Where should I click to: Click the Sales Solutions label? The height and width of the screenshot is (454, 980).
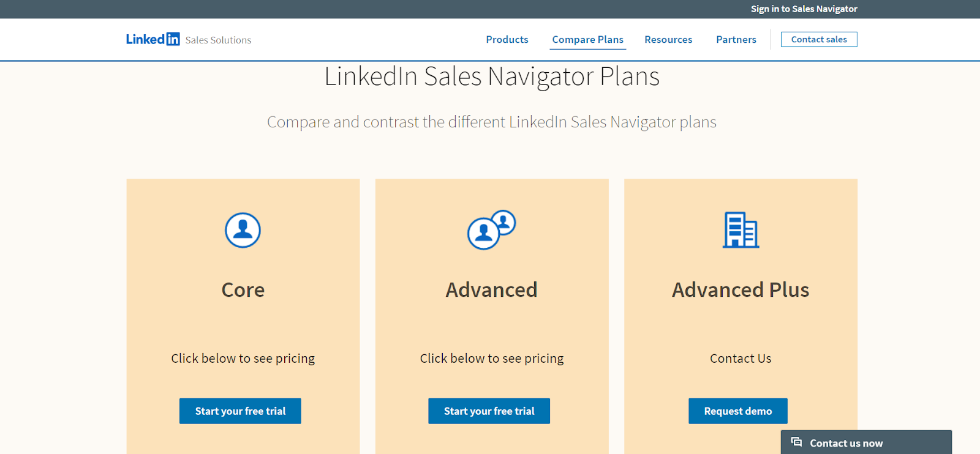218,40
